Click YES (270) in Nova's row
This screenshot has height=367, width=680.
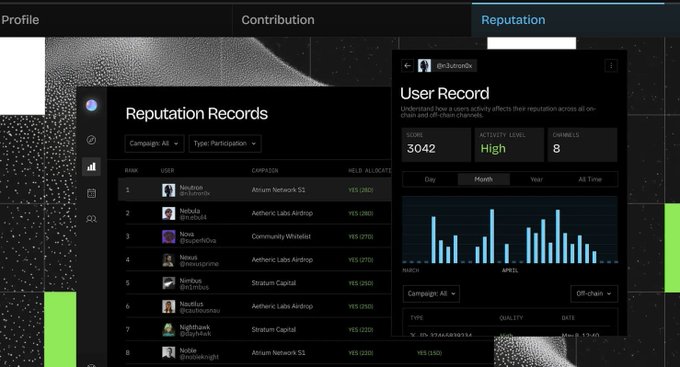360,237
